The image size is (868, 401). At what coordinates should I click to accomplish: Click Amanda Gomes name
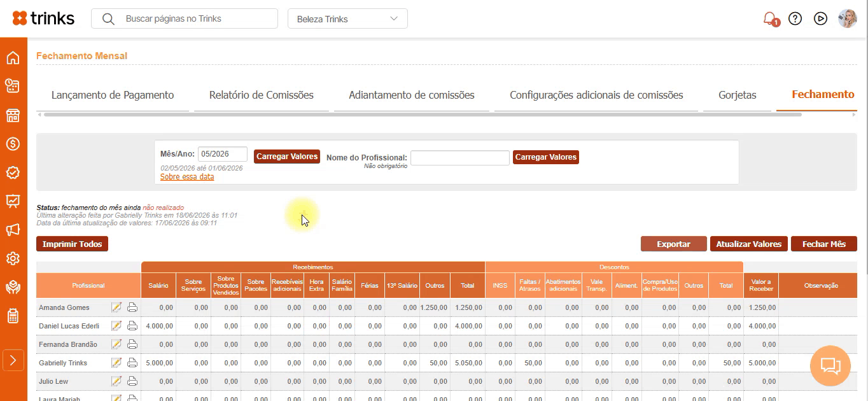[x=64, y=307]
